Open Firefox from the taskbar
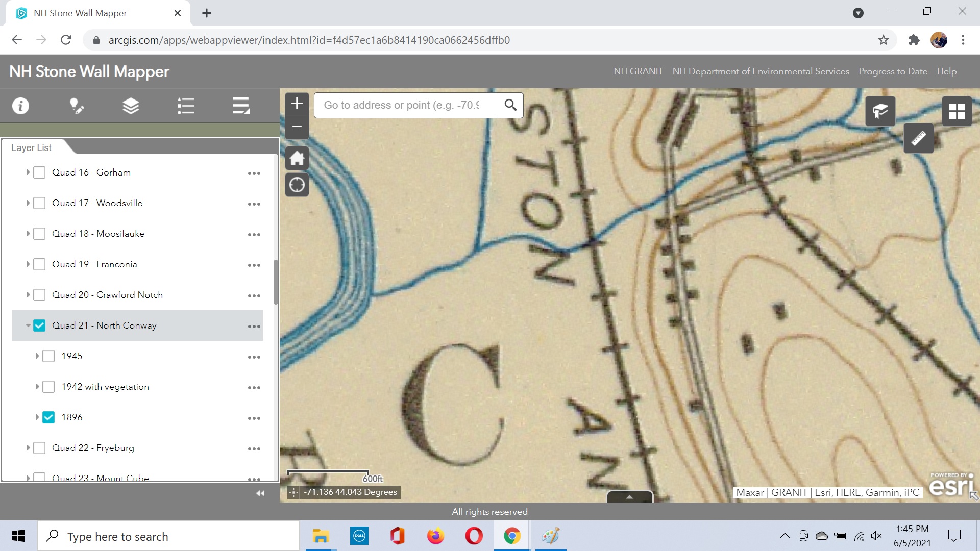The image size is (980, 551). (x=435, y=536)
